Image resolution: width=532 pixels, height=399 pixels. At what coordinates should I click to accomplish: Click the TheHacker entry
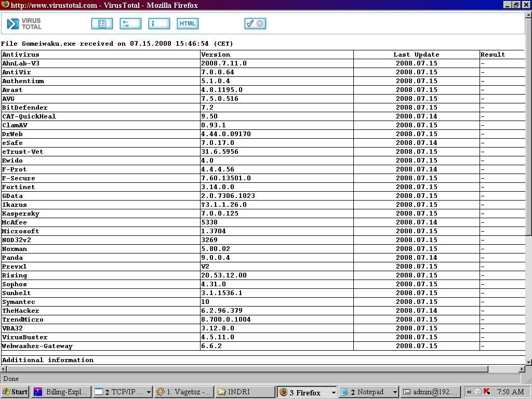coord(20,311)
